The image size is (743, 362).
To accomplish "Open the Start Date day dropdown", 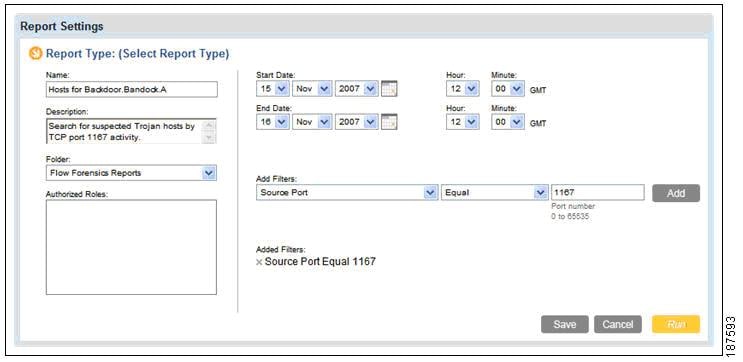I will pos(272,89).
